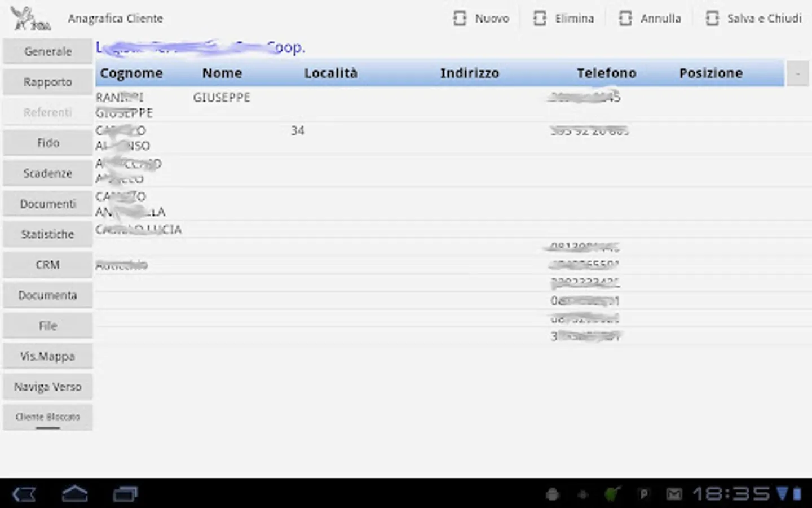Screen dimensions: 812x508
Task: Tap the USB status icon
Action: 583,494
